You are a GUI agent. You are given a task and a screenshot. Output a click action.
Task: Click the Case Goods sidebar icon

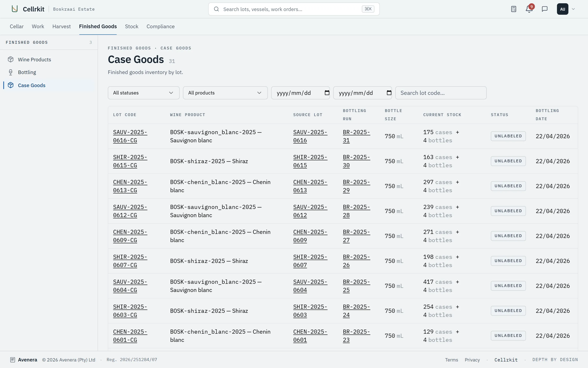tap(10, 85)
